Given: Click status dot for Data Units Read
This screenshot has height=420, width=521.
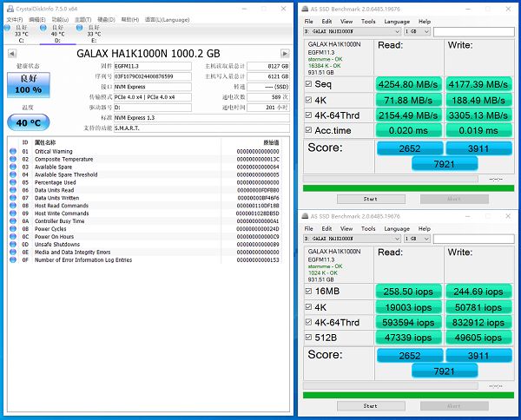Looking at the screenshot, I should (13, 190).
